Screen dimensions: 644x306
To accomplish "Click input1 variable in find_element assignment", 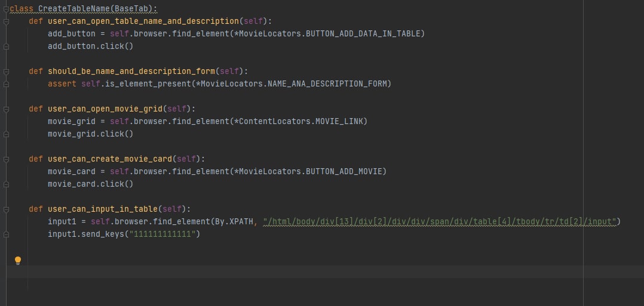I will pyautogui.click(x=62, y=221).
